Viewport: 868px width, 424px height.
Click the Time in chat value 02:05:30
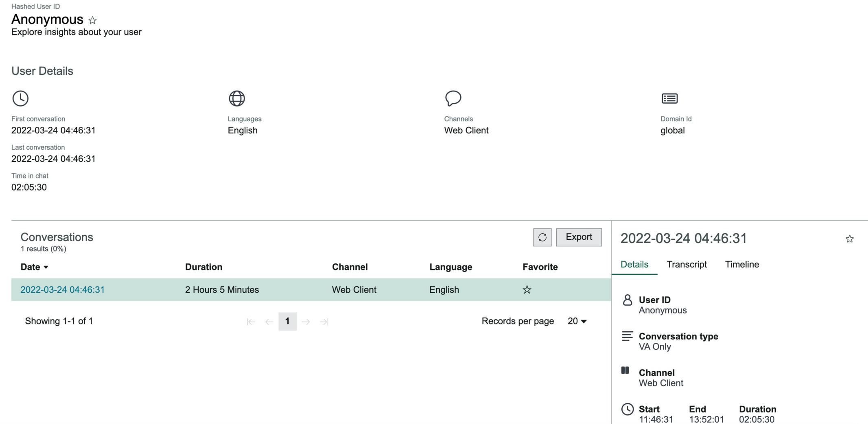[29, 187]
